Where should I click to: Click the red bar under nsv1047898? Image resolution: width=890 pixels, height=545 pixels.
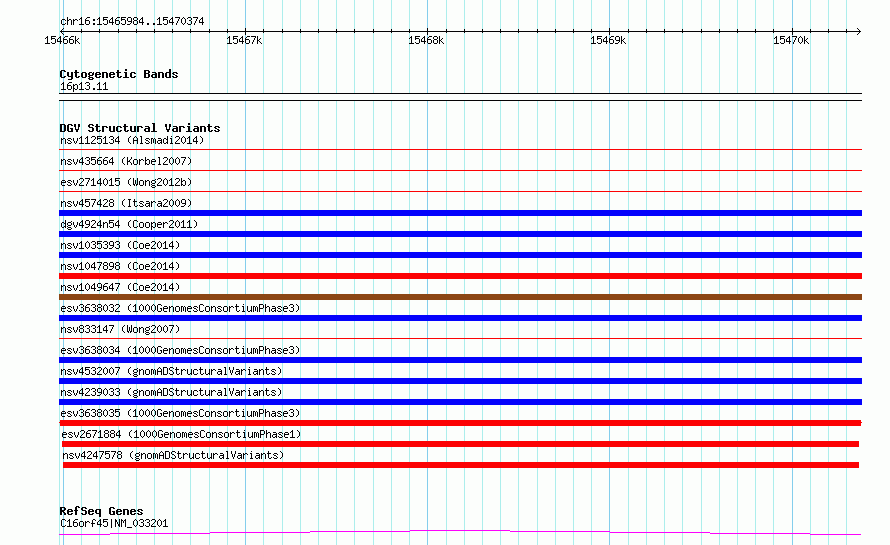click(x=460, y=276)
